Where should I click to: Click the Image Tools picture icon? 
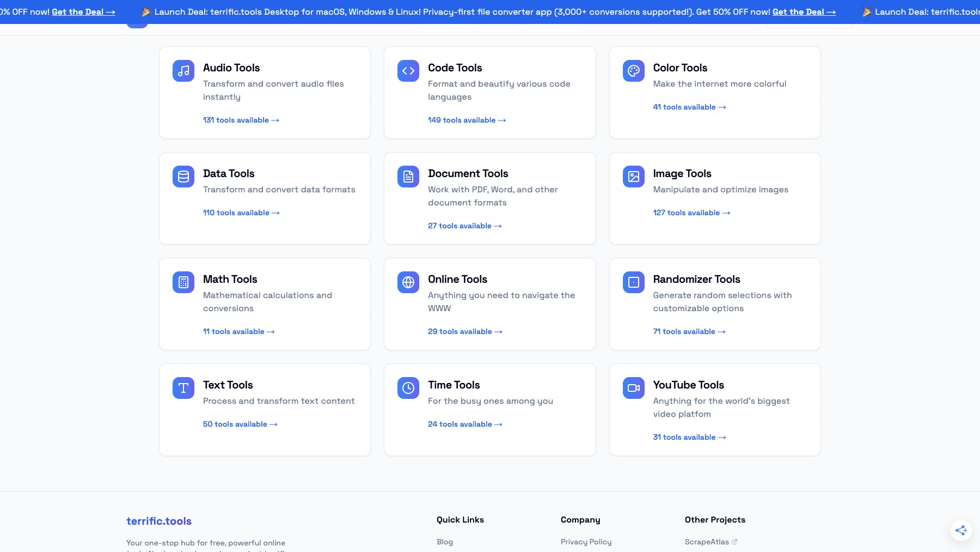(x=634, y=177)
